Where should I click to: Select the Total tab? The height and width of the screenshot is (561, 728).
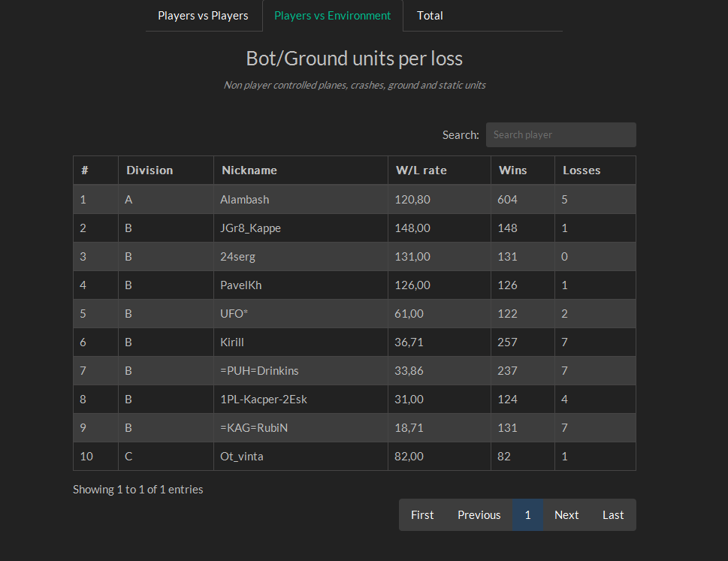[x=430, y=16]
